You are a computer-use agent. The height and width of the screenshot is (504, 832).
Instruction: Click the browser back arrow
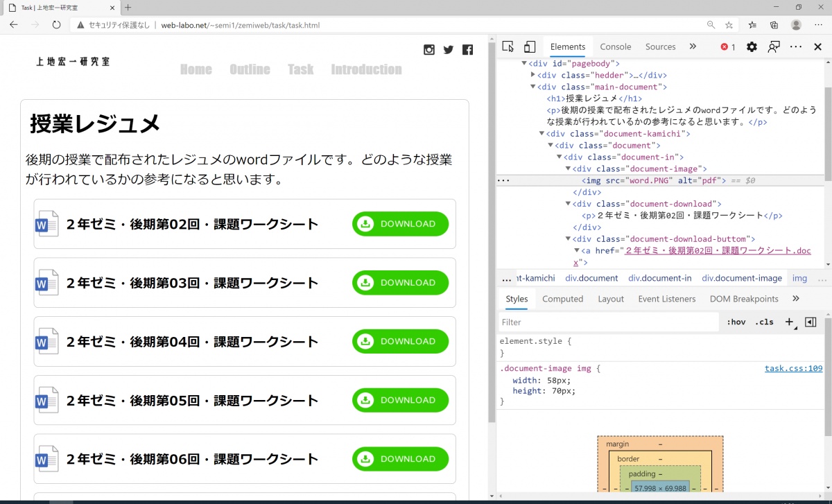(13, 25)
